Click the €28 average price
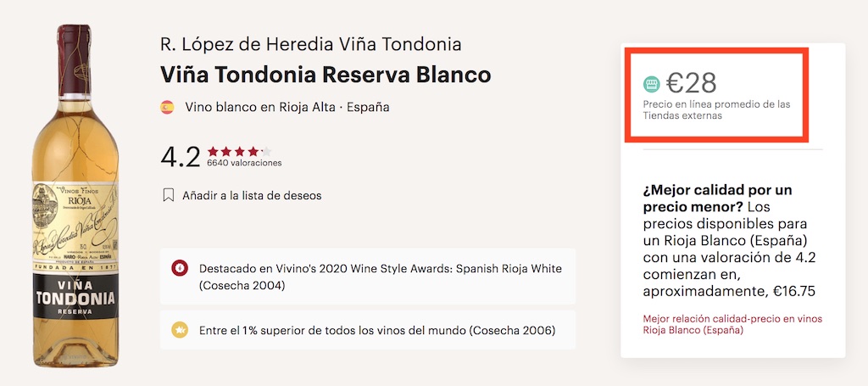This screenshot has width=868, height=386. 691,83
